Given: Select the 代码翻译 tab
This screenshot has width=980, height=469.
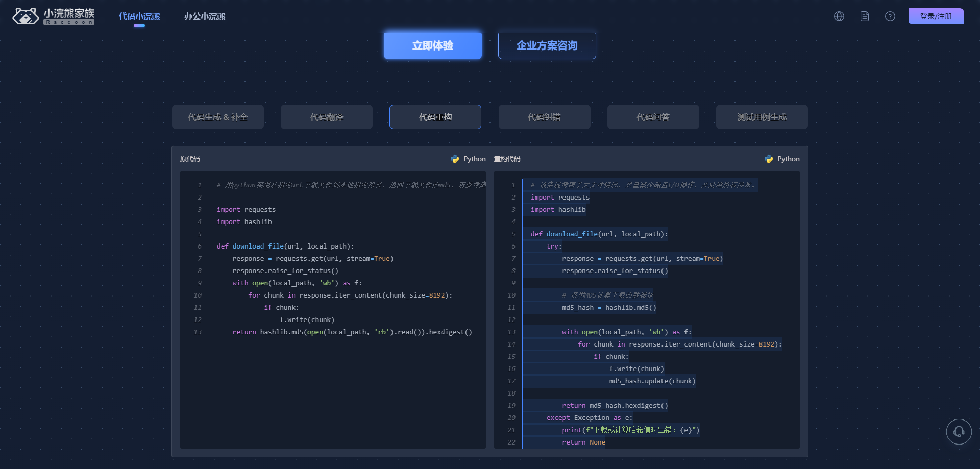Looking at the screenshot, I should [x=327, y=117].
